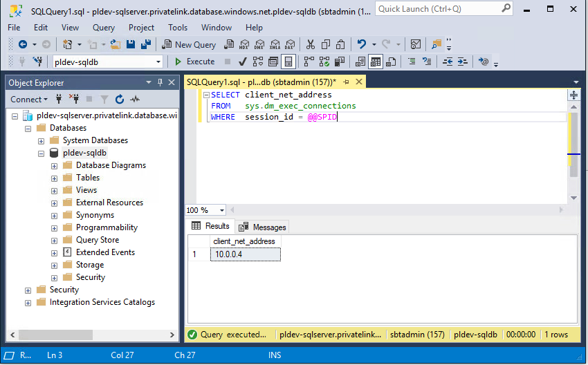Open the Activity Monitor from main toolbar
Image resolution: width=588 pixels, height=365 pixels.
click(x=416, y=45)
